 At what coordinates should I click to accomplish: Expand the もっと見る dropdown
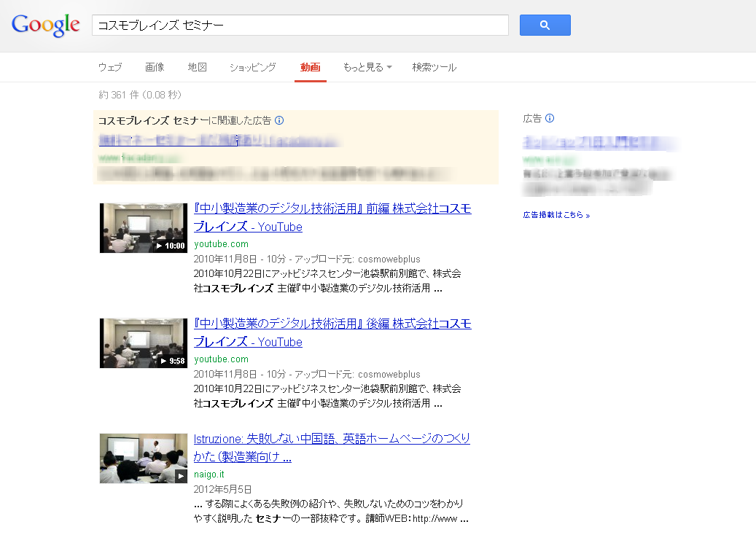[367, 68]
